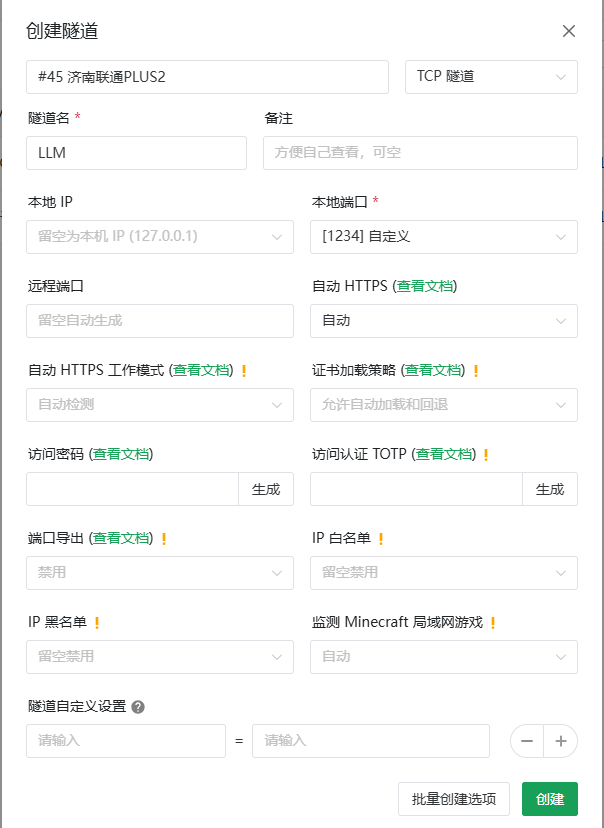
Task: Open the TCP 隧道 type dropdown
Action: click(491, 77)
